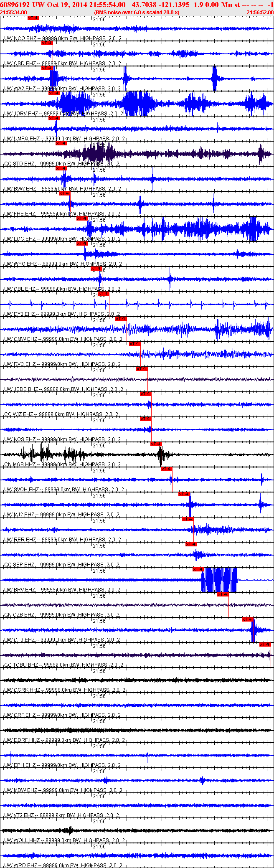Viewport: 274px width, 868px height.
Task: Select the UW BVW EHZ station label
Action: click(x=20, y=189)
